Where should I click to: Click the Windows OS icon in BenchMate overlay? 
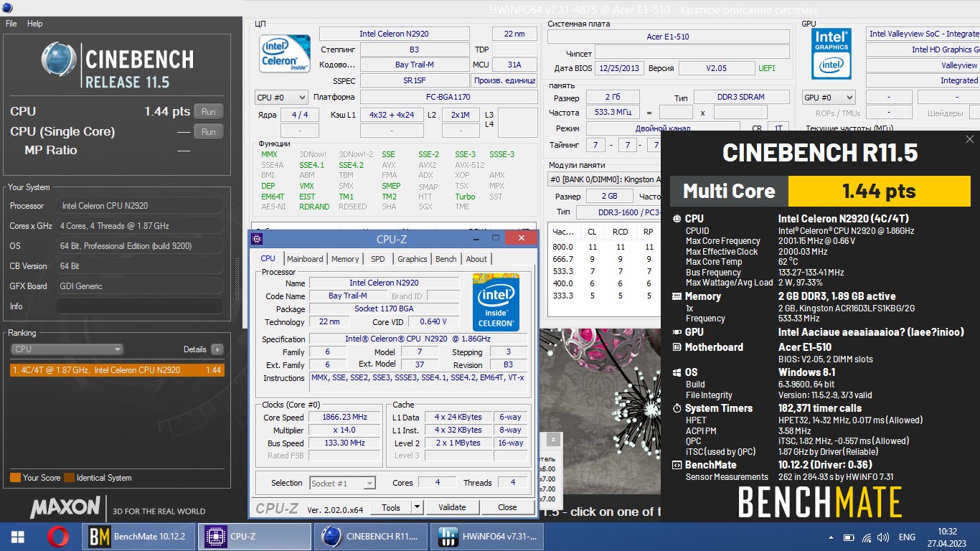click(677, 372)
